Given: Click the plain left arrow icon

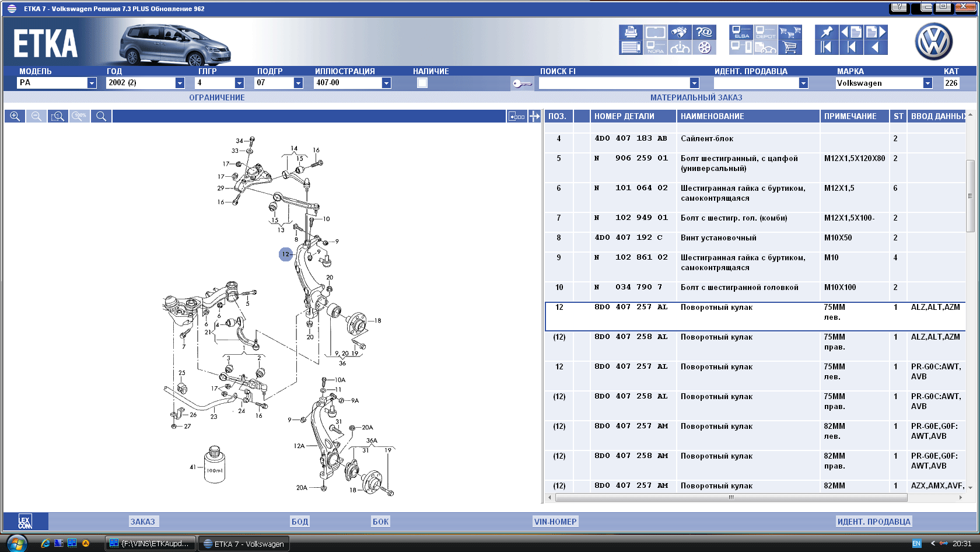Looking at the screenshot, I should click(x=876, y=47).
